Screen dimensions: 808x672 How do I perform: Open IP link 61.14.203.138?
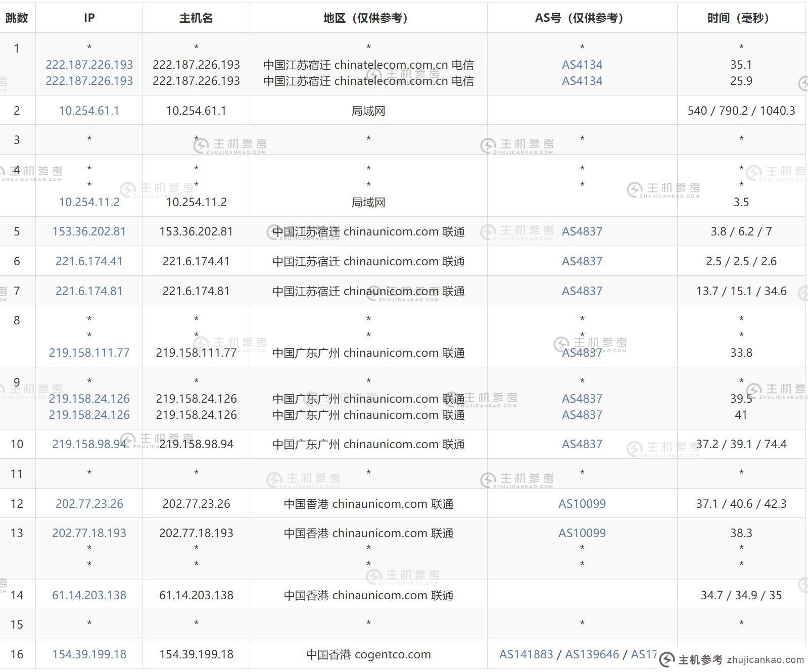click(89, 595)
